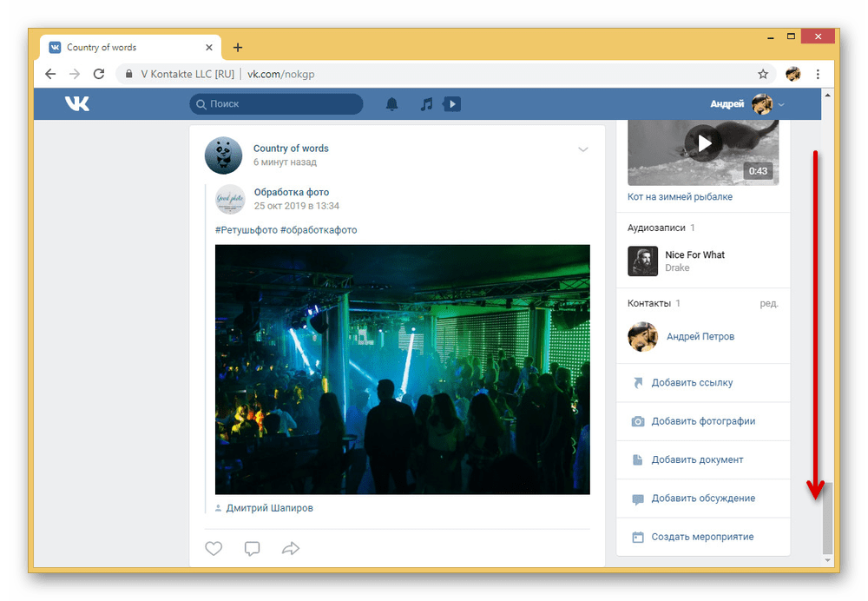
Task: Open Chrome's three-dot menu
Action: click(x=818, y=74)
